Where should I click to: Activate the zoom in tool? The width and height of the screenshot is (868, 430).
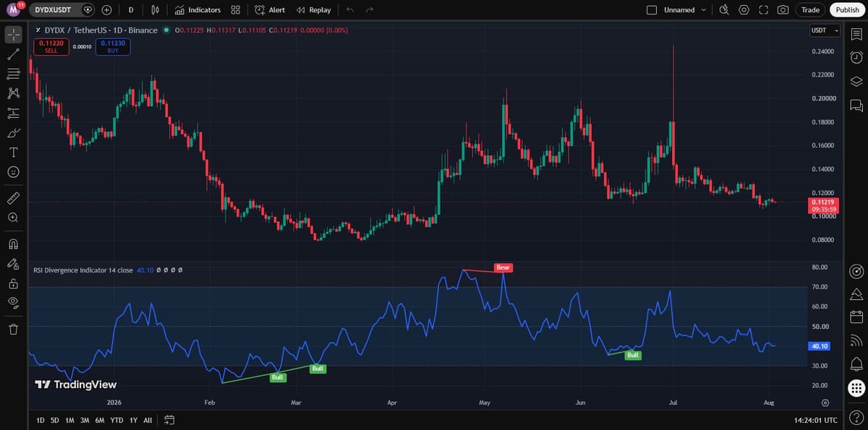tap(13, 217)
